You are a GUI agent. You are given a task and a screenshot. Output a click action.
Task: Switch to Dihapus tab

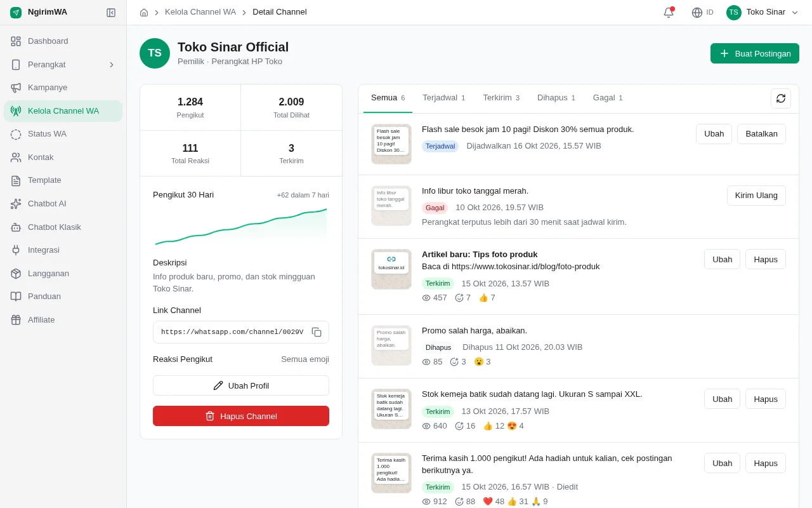tap(556, 98)
